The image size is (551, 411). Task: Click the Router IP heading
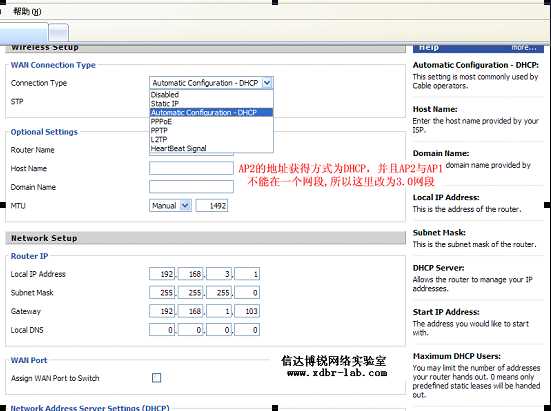[29, 256]
